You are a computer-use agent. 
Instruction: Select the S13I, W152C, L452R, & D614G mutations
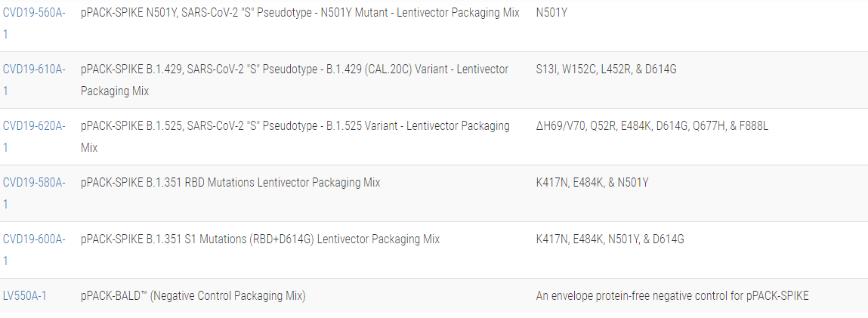(606, 69)
